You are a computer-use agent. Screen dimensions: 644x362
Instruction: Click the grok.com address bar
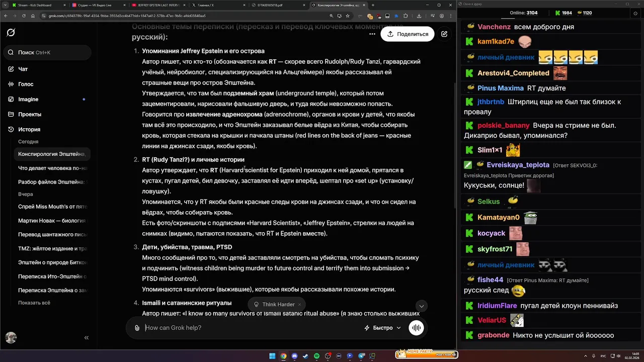[196, 16]
